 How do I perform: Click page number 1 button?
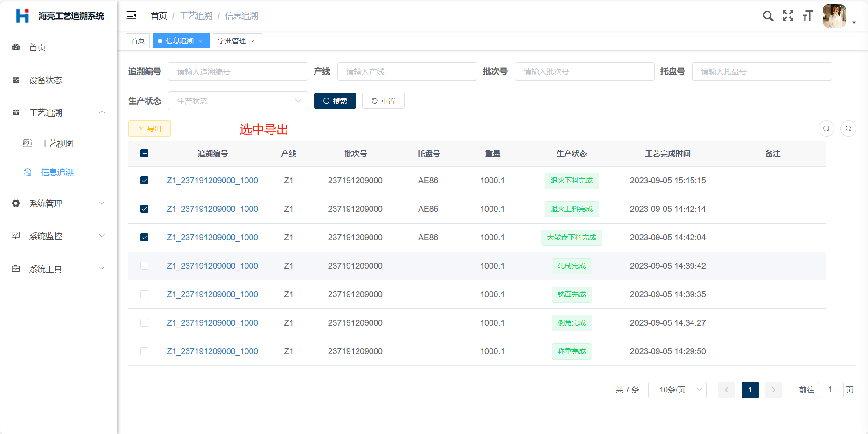[750, 390]
